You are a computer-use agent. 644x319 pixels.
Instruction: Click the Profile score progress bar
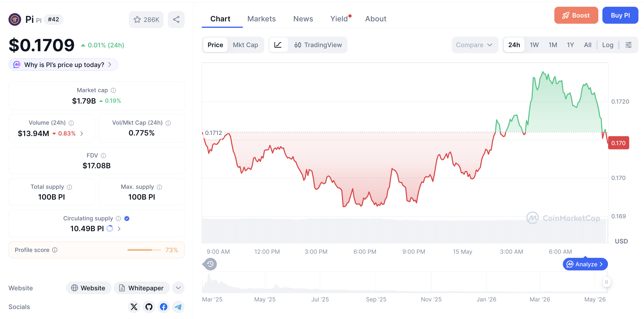coord(144,250)
